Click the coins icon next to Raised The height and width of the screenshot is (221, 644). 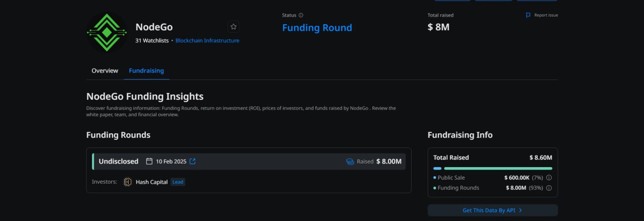click(350, 162)
